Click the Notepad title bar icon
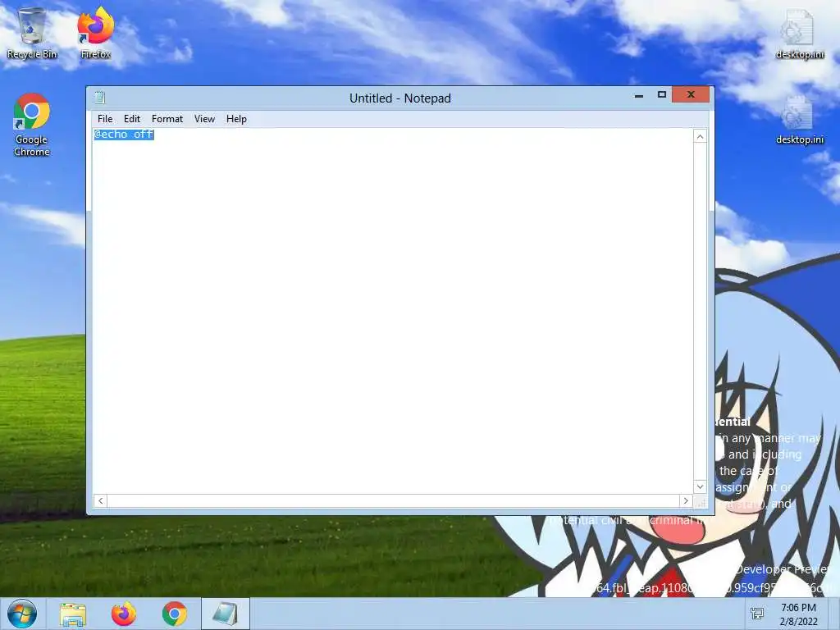Screen dimensions: 840x630 pyautogui.click(x=99, y=98)
